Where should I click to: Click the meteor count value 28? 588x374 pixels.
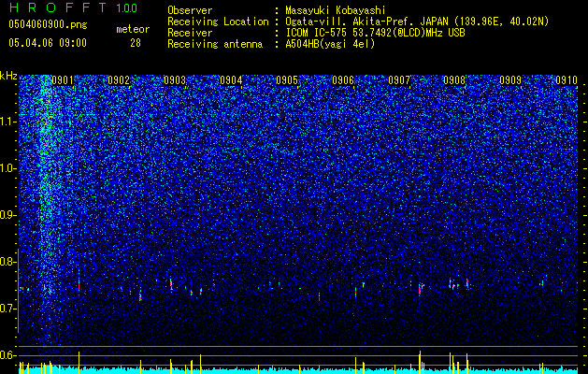point(136,43)
